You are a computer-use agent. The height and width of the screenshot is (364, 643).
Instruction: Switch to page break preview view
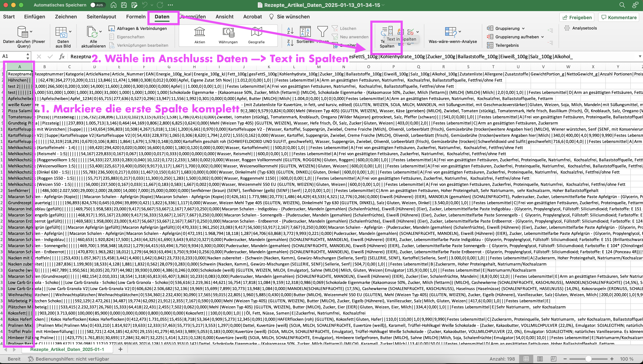coord(553,359)
